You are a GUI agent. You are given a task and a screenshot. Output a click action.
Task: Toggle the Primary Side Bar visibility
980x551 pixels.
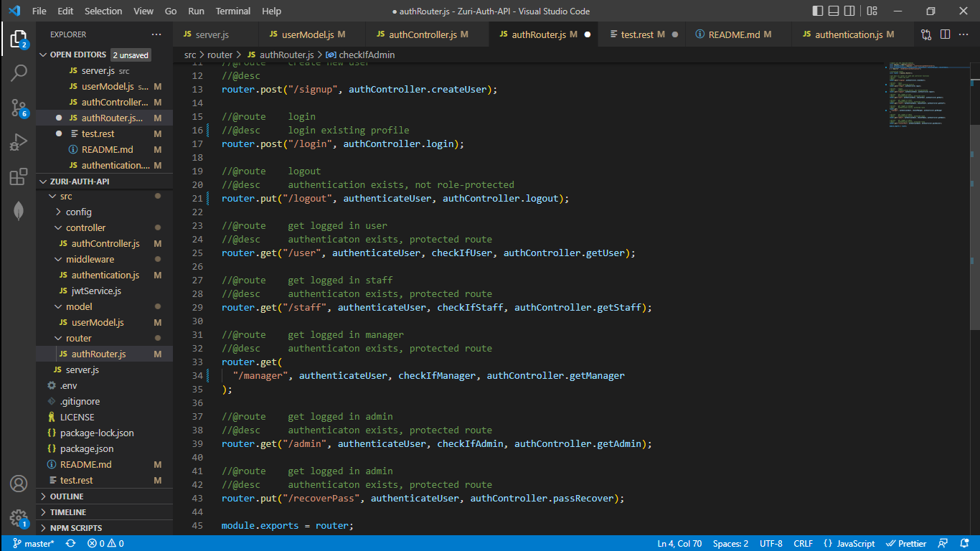[816, 10]
